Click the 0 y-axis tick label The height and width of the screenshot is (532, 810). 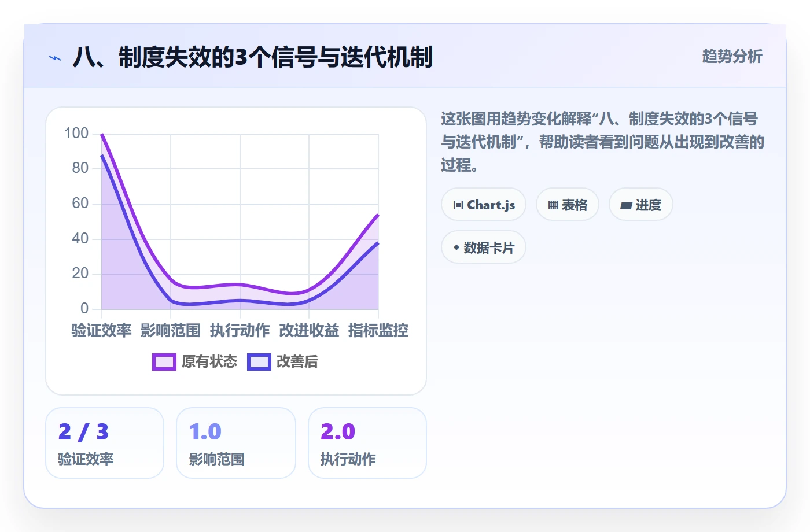(x=84, y=308)
